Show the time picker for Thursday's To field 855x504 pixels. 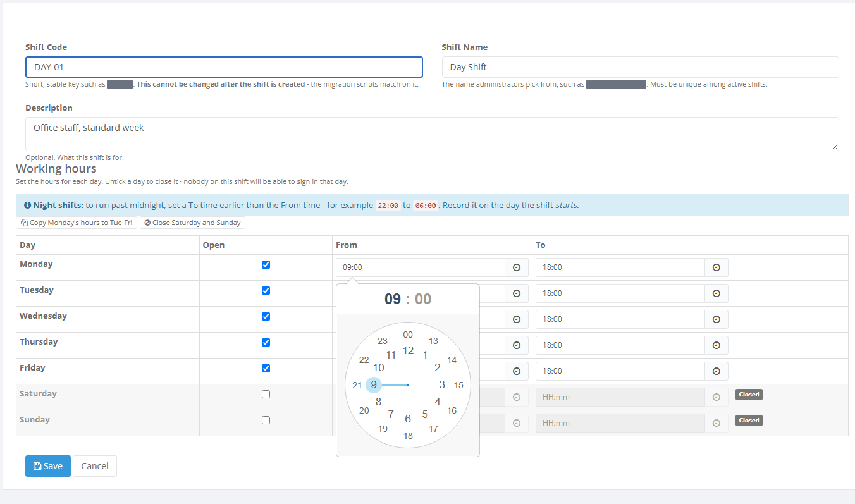coord(717,345)
